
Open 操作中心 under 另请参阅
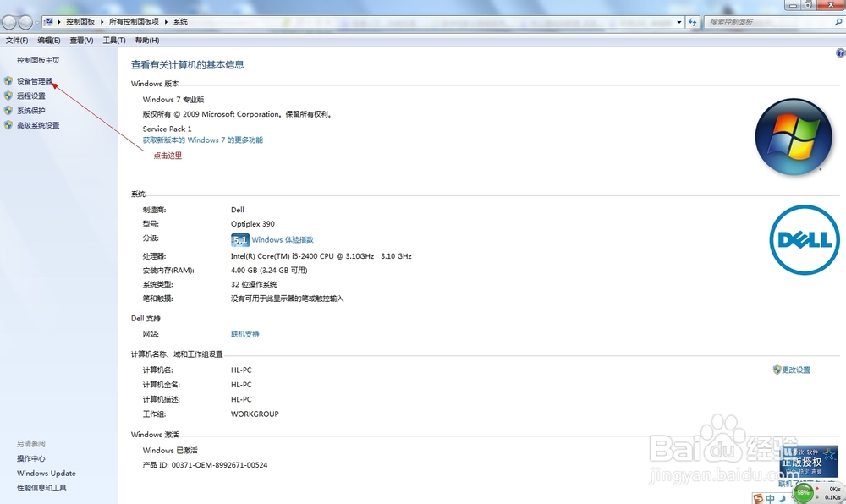coord(30,458)
